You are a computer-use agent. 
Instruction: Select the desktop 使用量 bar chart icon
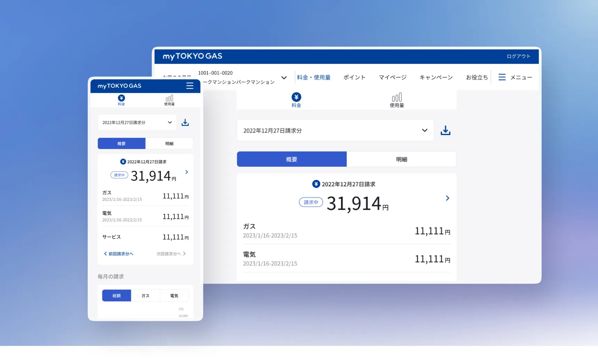click(x=396, y=97)
